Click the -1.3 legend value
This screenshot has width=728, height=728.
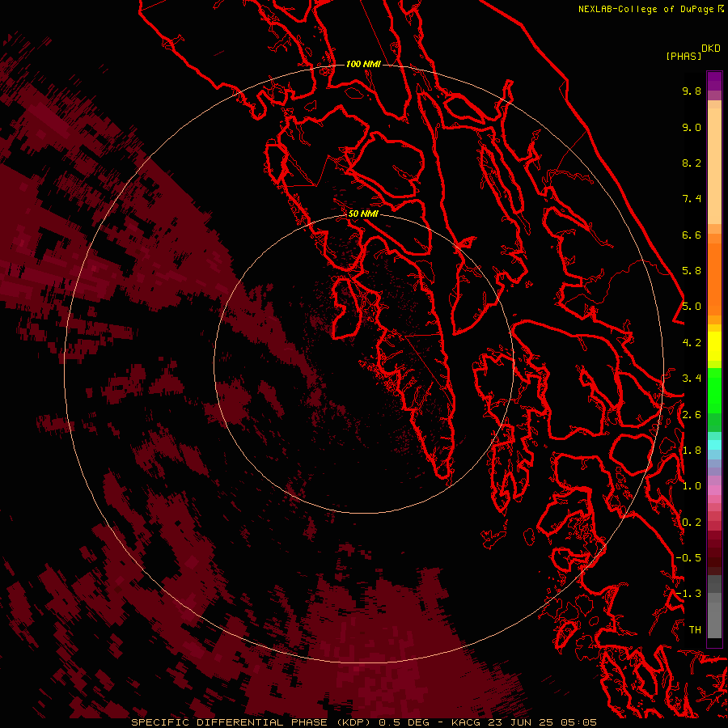click(688, 594)
